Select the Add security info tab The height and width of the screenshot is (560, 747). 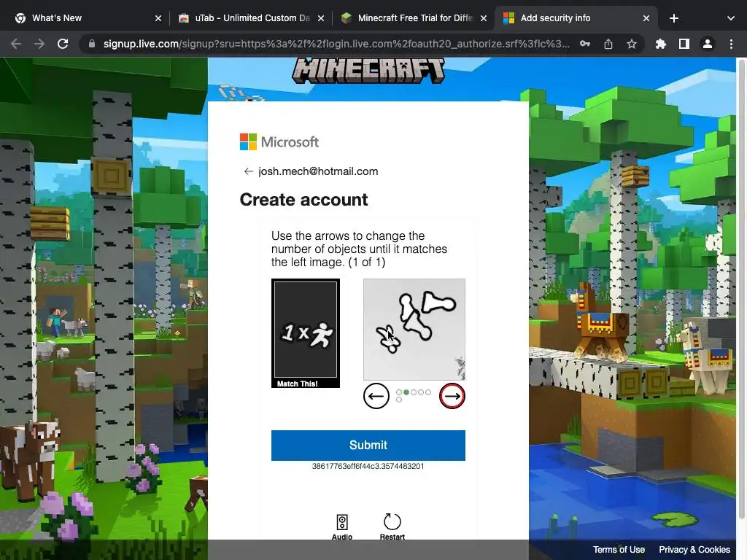(576, 18)
